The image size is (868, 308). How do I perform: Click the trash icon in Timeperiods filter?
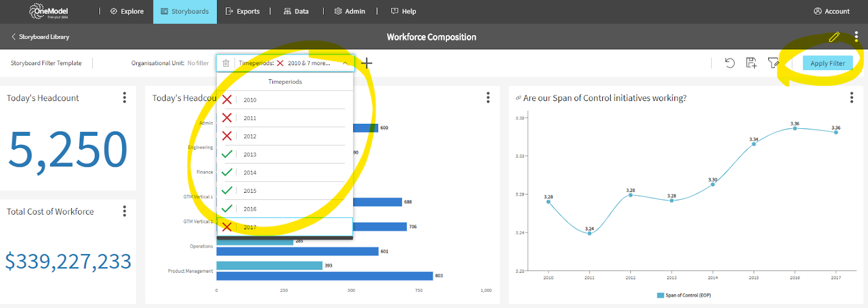pos(226,63)
